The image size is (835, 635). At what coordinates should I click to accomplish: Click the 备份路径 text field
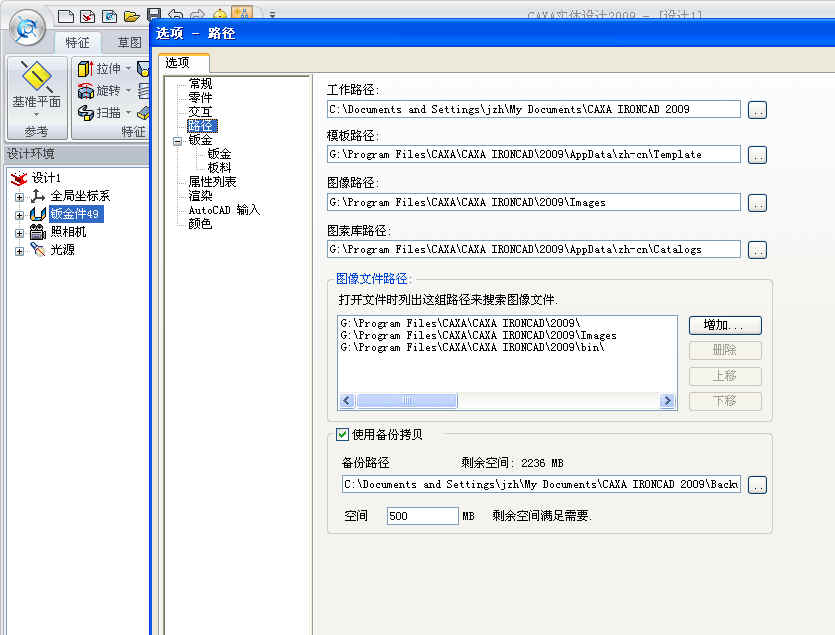[541, 484]
